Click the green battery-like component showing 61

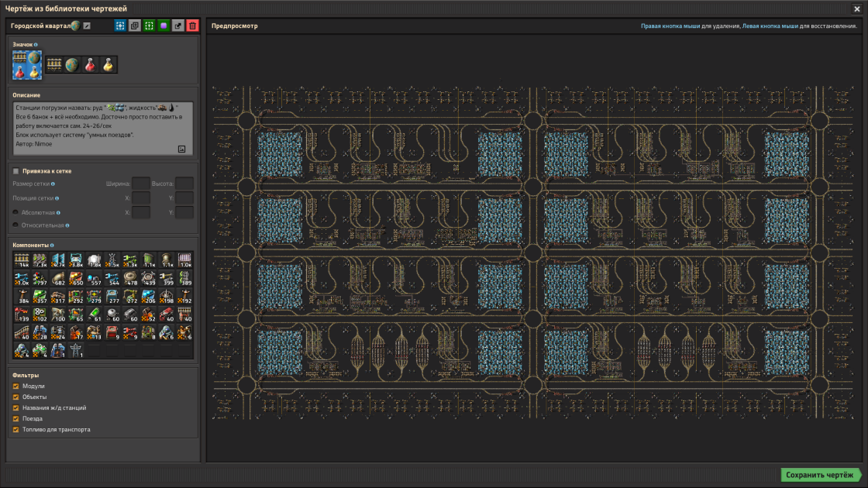[x=94, y=314]
